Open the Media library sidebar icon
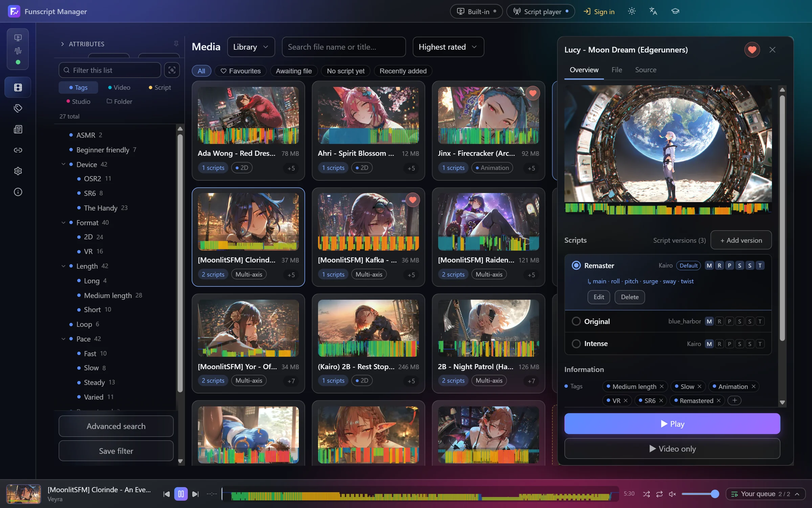812x508 pixels. [x=18, y=87]
